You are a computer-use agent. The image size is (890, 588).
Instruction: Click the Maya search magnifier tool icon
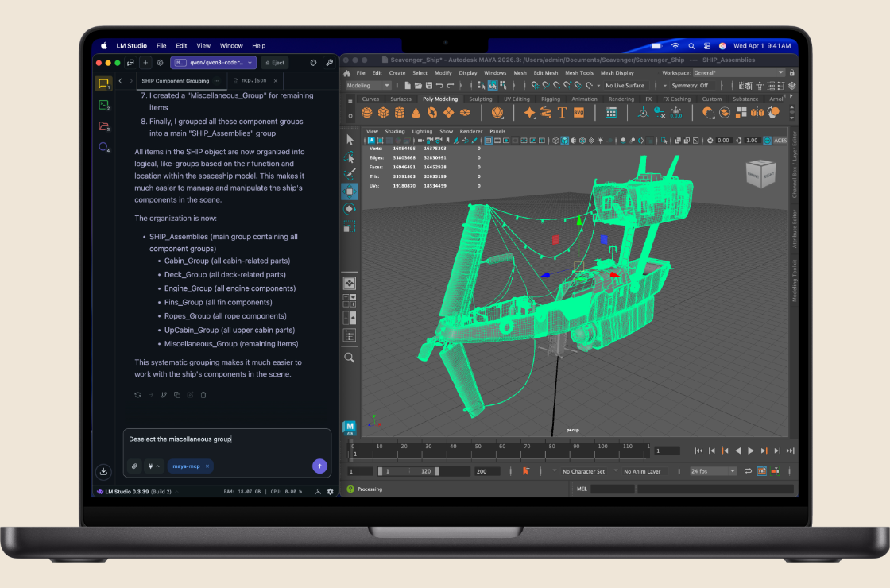pyautogui.click(x=350, y=358)
